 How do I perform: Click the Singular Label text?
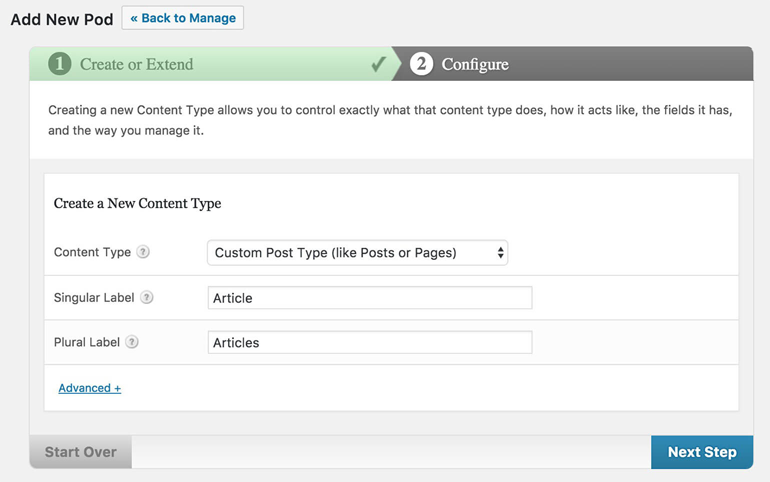tap(94, 298)
